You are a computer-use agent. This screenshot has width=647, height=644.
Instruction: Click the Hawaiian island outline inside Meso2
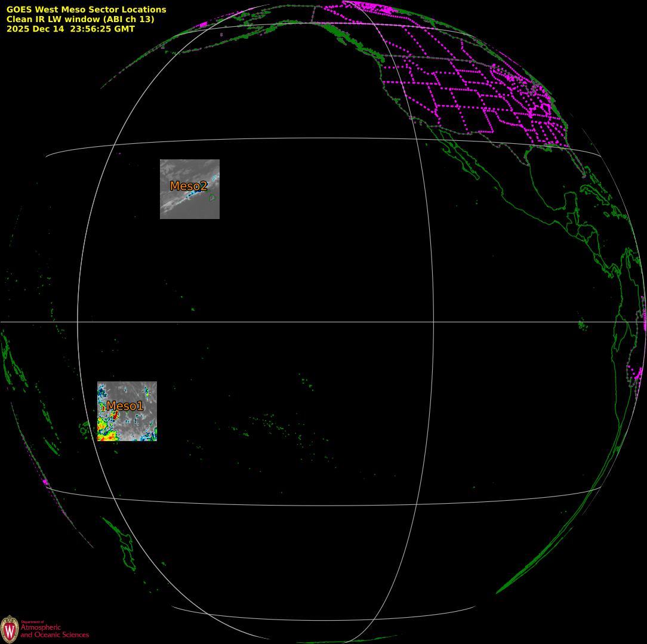[x=211, y=199]
